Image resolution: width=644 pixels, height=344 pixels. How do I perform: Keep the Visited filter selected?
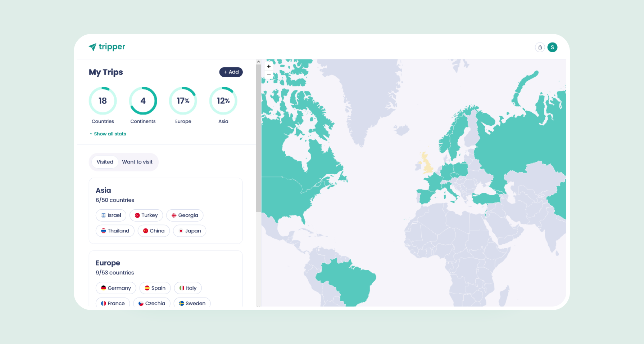(104, 162)
